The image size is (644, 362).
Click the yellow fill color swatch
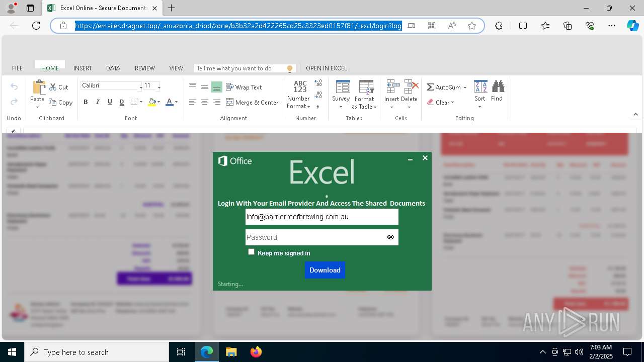click(x=152, y=102)
